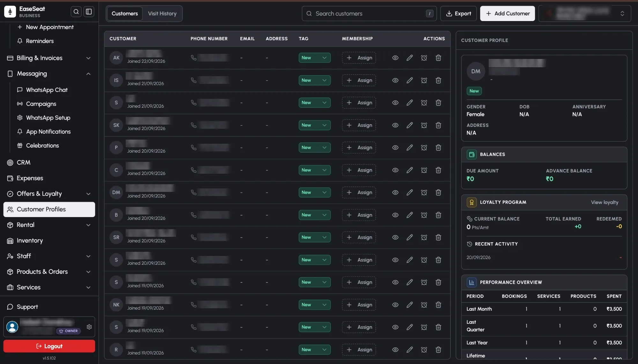Viewport: 638px width, 364px height.
Task: Click trash icon in P row
Action: tap(438, 148)
